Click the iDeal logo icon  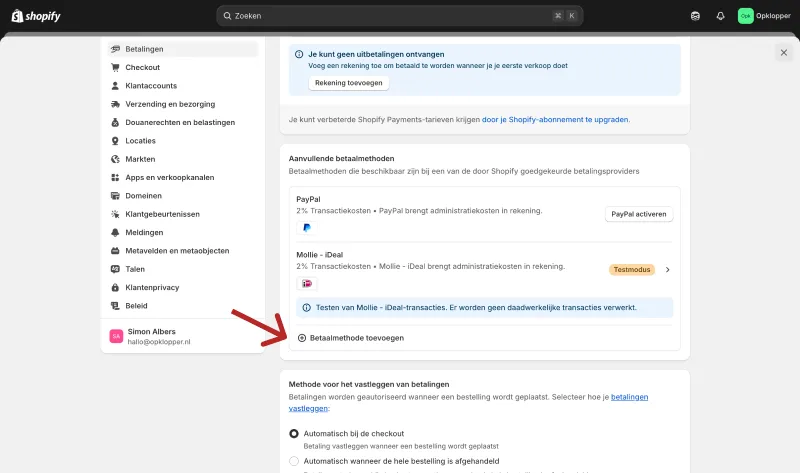pos(307,283)
